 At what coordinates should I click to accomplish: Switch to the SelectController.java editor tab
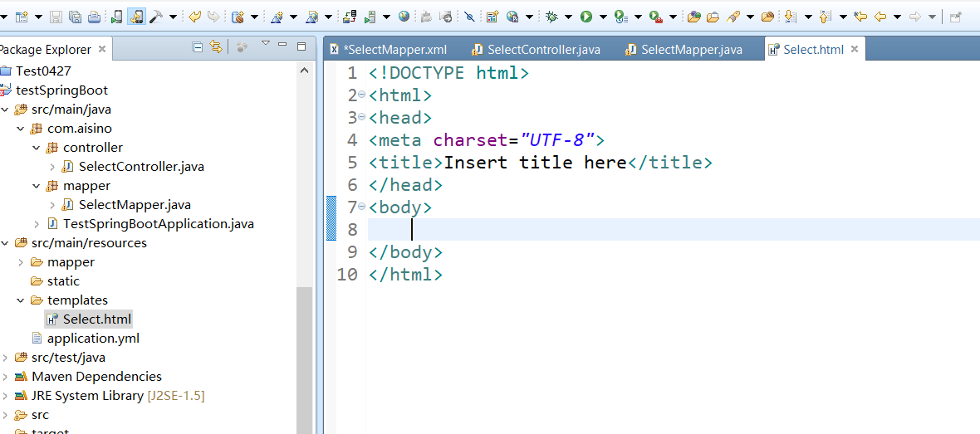pyautogui.click(x=537, y=49)
